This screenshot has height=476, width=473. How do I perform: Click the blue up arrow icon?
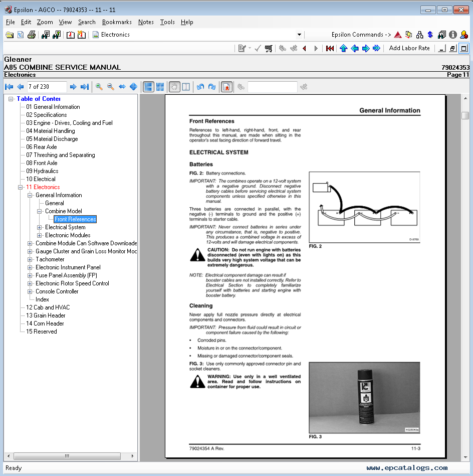pyautogui.click(x=343, y=48)
